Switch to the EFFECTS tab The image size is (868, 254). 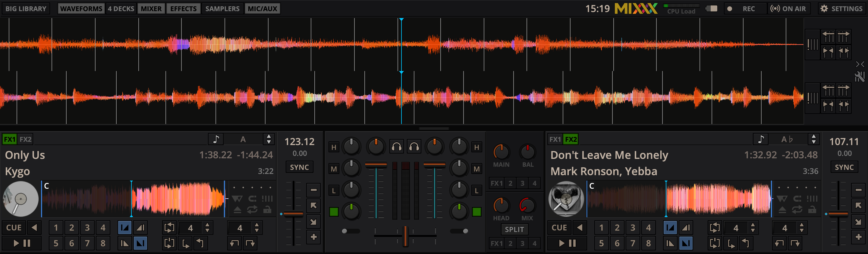pos(183,9)
